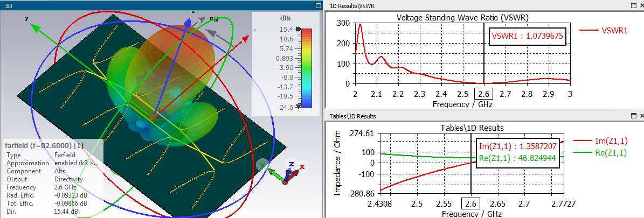Click the 'Frequency / GHz' label under the VSWR plot
Screen dimensions: 644x218
point(462,104)
